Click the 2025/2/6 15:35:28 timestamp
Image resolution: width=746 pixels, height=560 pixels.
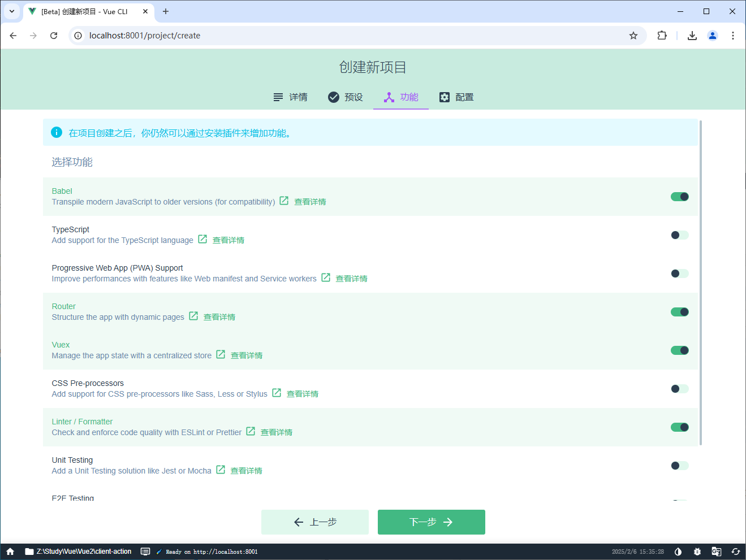[638, 552]
